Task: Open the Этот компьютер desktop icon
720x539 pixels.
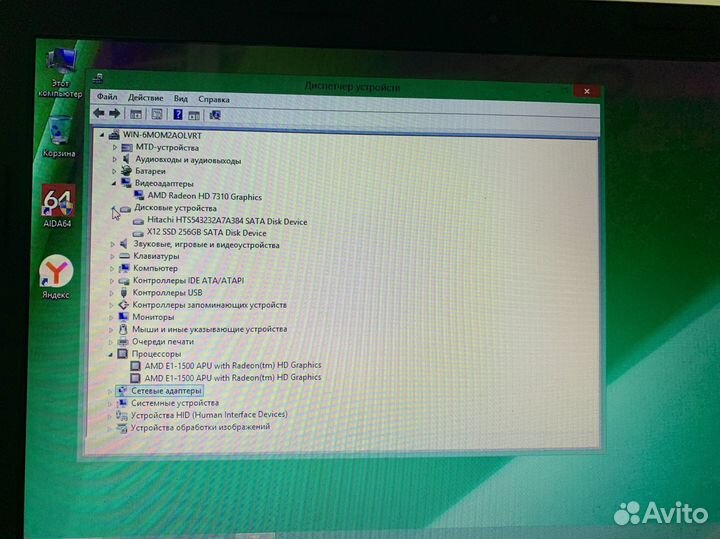Action: (x=60, y=73)
